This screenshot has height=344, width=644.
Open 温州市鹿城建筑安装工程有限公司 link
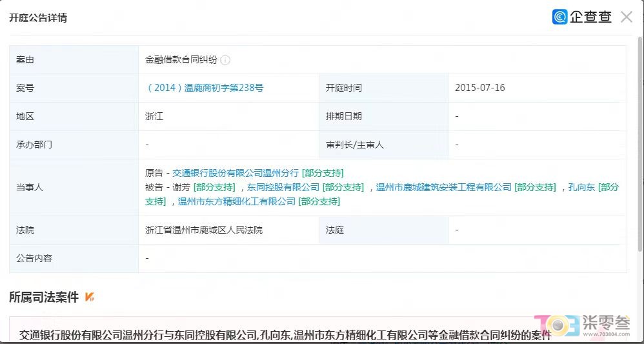pos(443,187)
